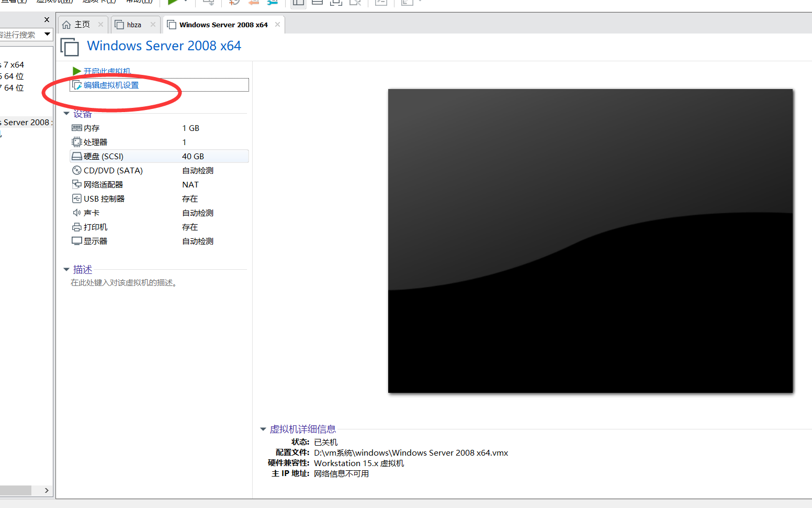Click the hard disk icon beside 硬盘 (SCSI)
This screenshot has width=812, height=508.
click(x=76, y=156)
